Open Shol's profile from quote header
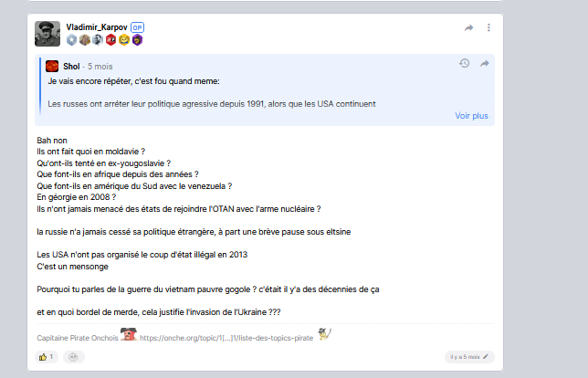Screen dimensions: 588x378 (x=71, y=67)
